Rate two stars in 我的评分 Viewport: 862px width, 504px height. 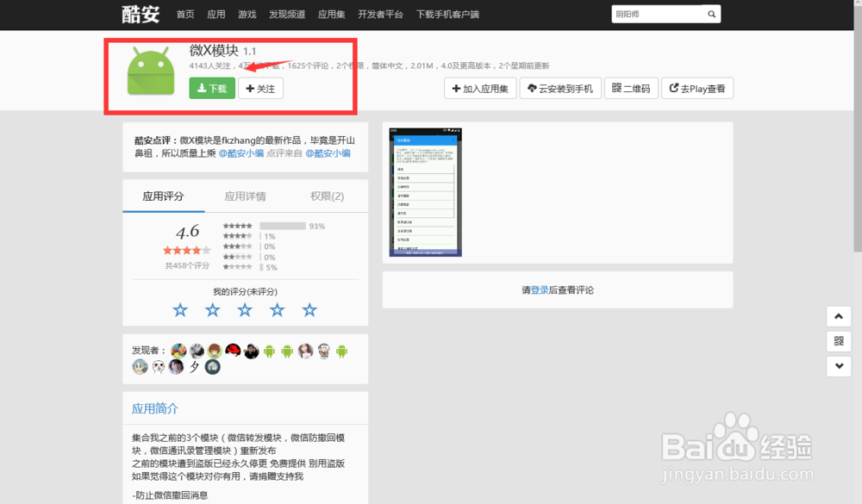pos(212,310)
